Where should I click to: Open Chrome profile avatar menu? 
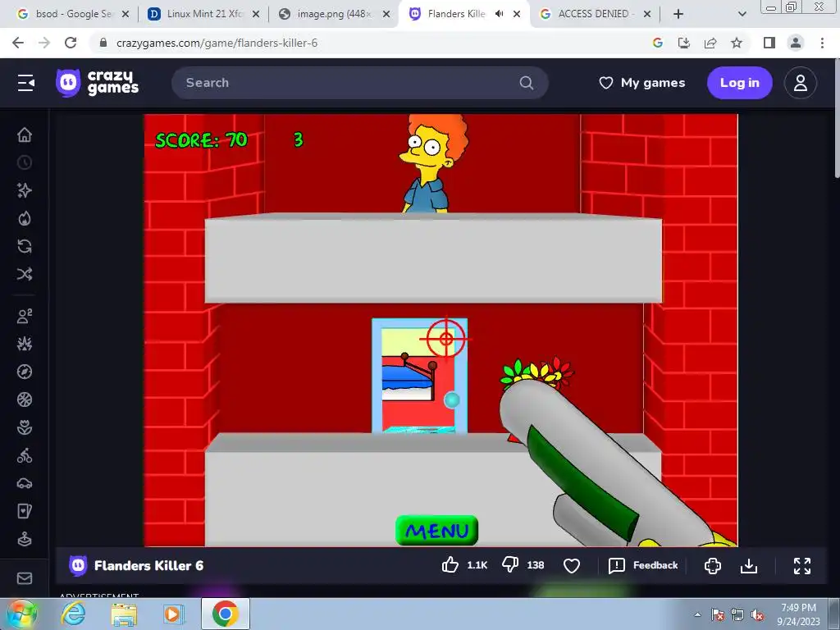[x=796, y=43]
